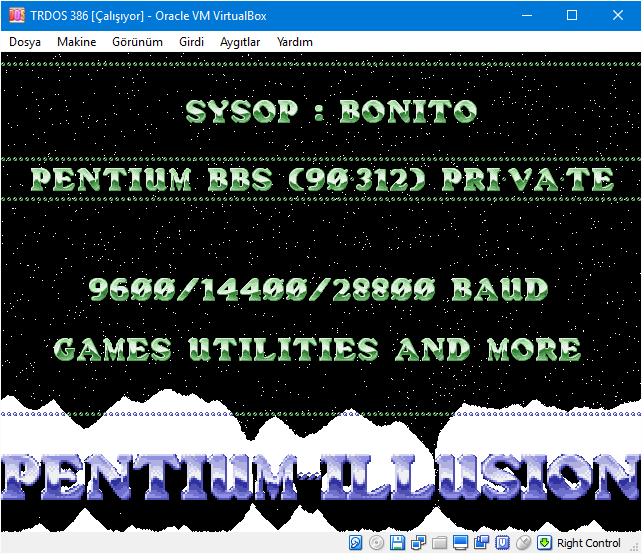Click the floppy disk status icon
642x554 pixels.
397,543
